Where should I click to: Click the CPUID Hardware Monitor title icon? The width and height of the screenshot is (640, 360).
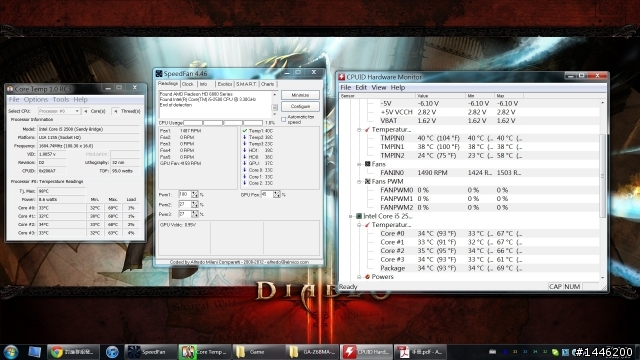pyautogui.click(x=342, y=77)
